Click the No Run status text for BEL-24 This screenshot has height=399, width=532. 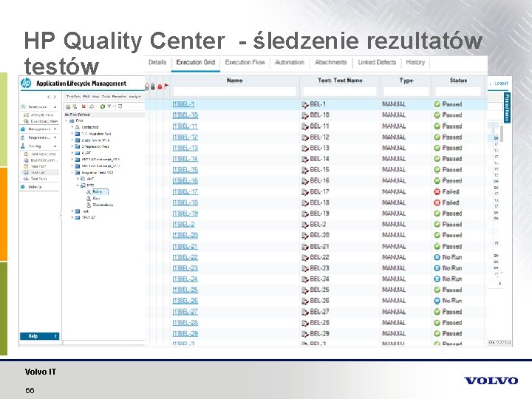[x=452, y=279]
